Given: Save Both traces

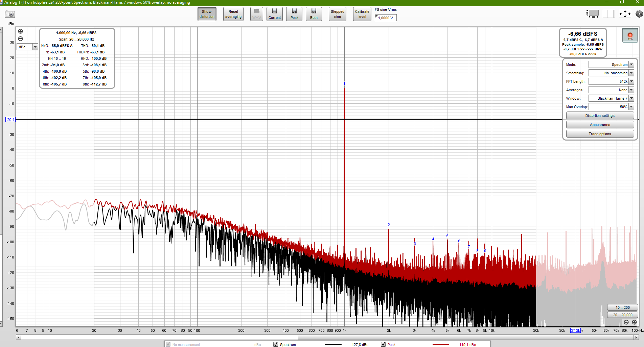Looking at the screenshot, I should [x=314, y=14].
